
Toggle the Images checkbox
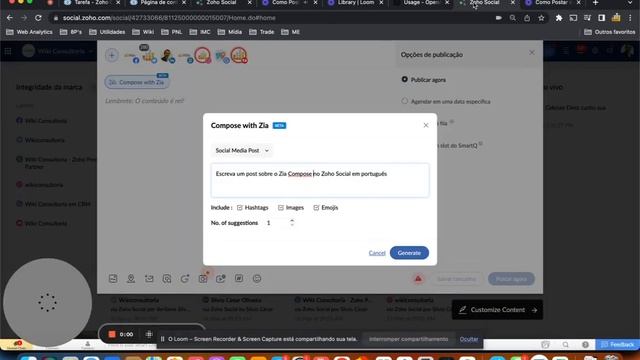tap(281, 208)
